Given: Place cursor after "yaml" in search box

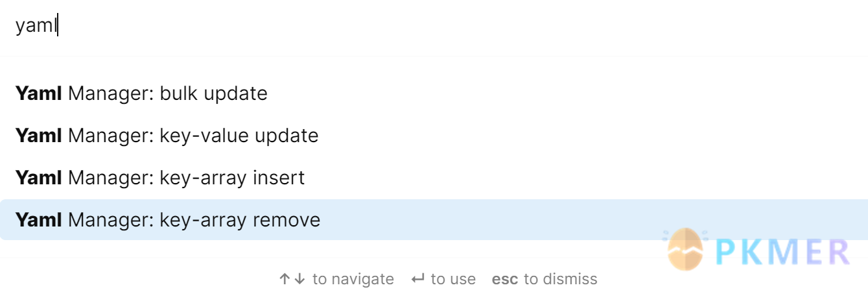Looking at the screenshot, I should (58, 27).
